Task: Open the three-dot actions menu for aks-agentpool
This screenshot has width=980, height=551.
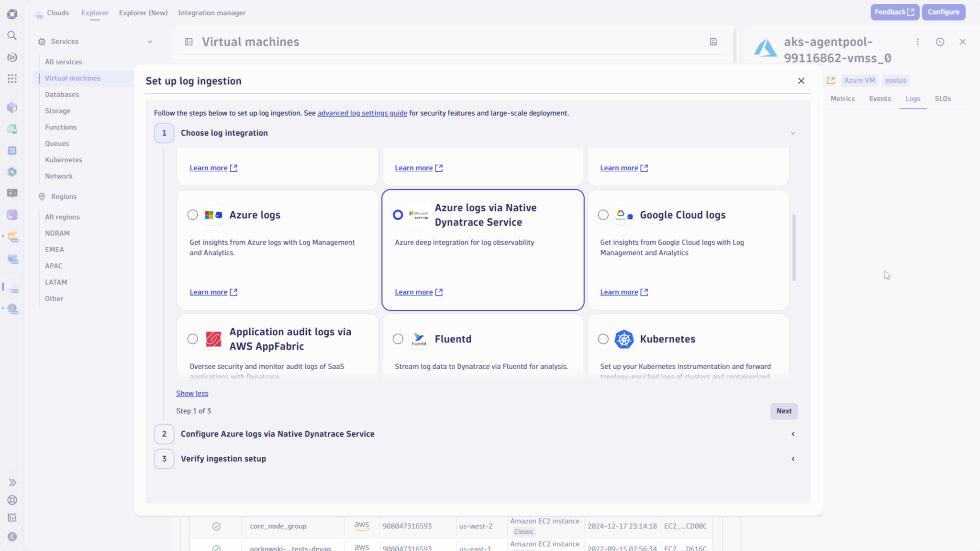Action: [918, 42]
